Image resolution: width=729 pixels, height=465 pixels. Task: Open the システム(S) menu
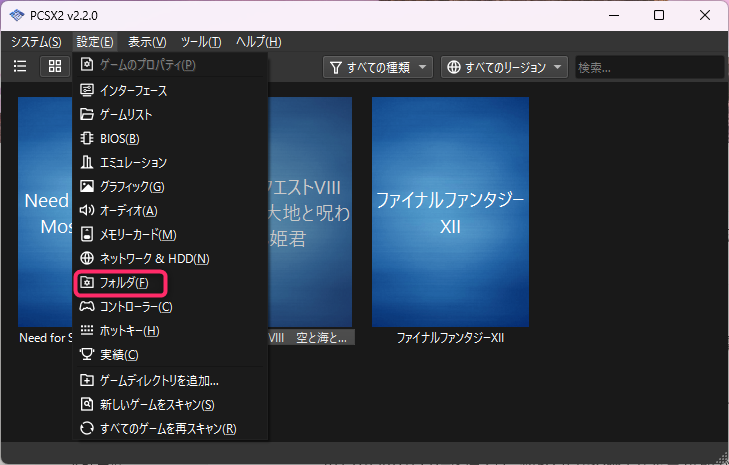[x=36, y=42]
